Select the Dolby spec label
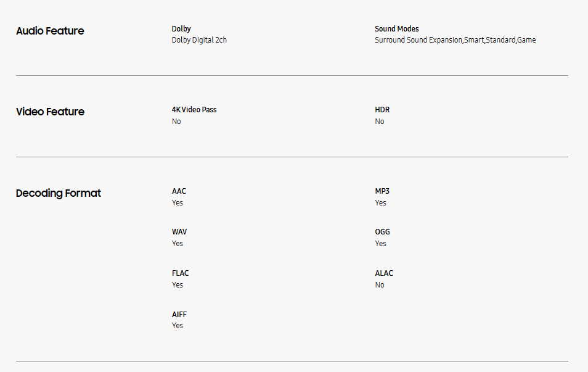 [x=181, y=29]
